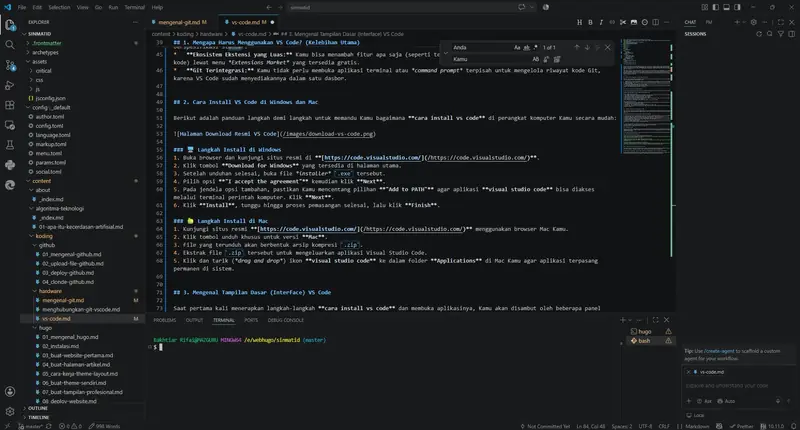Open Manage gear in activity bar
Screen dimensions: 800x430
pos(10,411)
